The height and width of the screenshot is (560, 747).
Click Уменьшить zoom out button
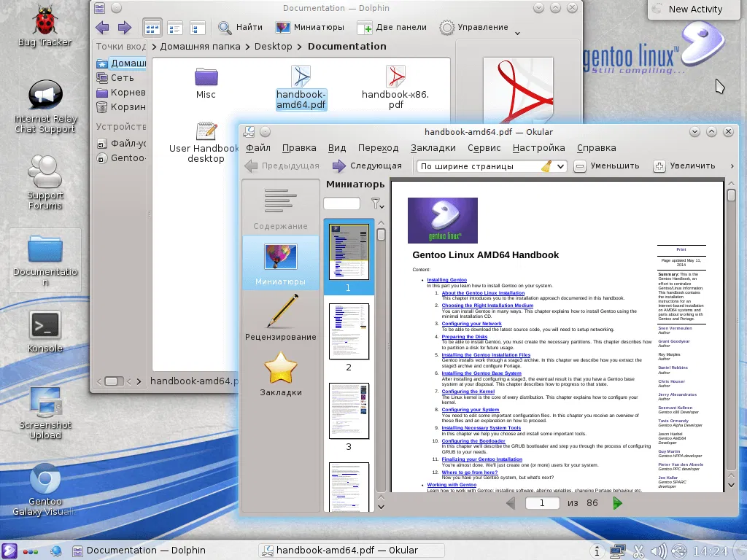607,166
